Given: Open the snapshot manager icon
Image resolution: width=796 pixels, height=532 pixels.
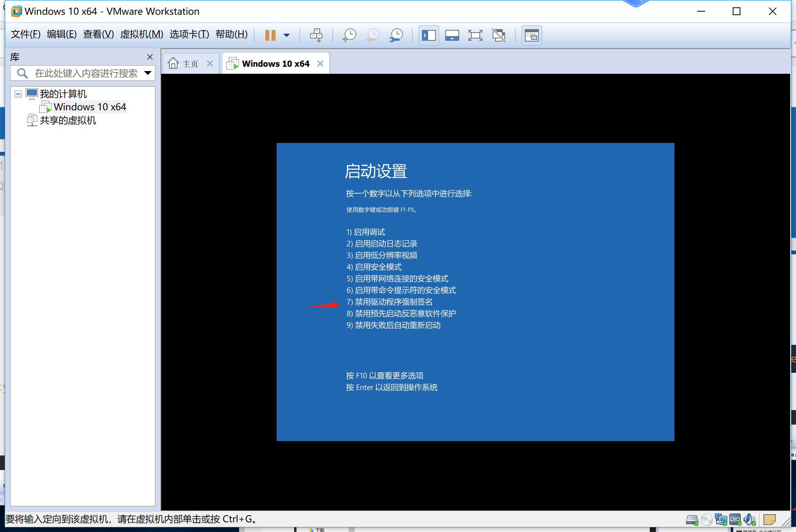Looking at the screenshot, I should coord(396,35).
